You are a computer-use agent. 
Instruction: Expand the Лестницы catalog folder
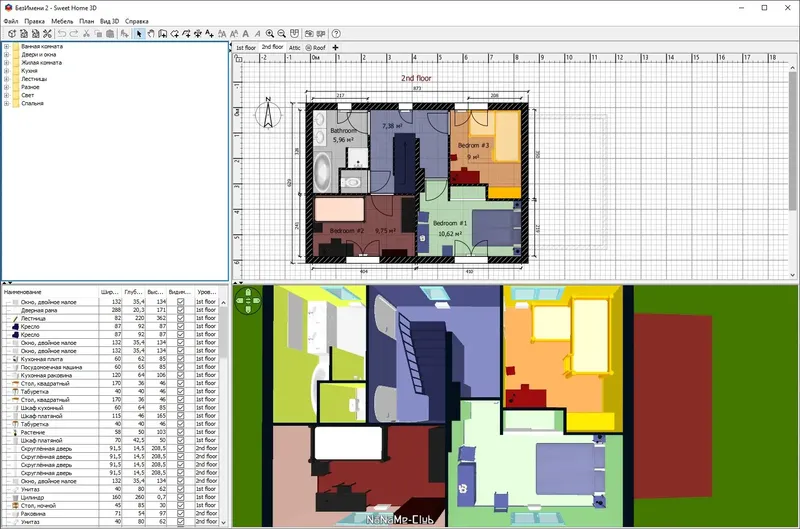point(7,79)
